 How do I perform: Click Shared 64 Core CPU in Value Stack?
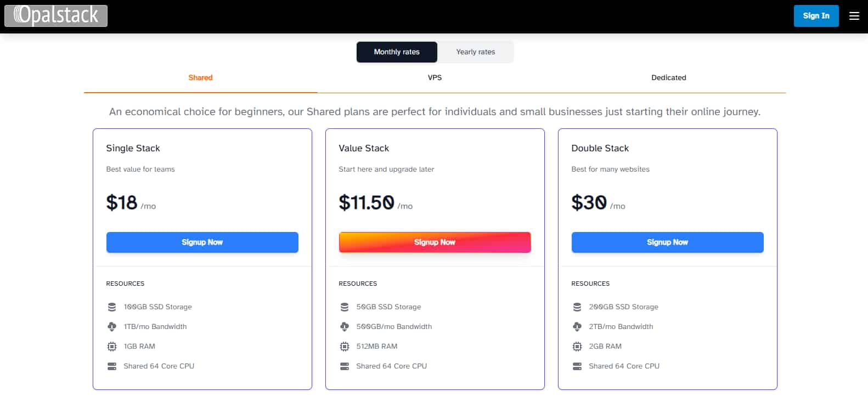point(392,366)
